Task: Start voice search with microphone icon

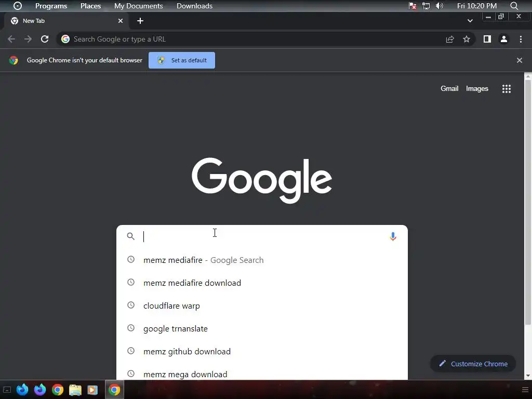Action: click(x=393, y=236)
